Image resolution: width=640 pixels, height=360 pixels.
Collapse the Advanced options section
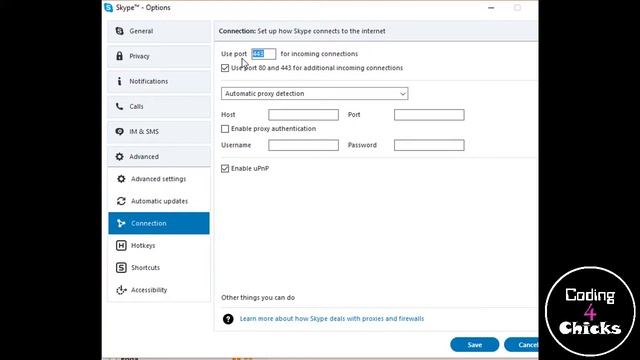[x=159, y=157]
